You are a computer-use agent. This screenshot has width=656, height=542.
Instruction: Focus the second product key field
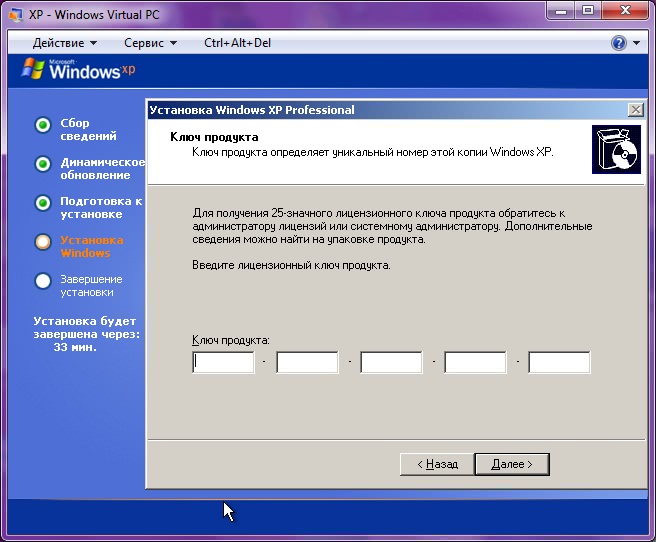click(307, 362)
